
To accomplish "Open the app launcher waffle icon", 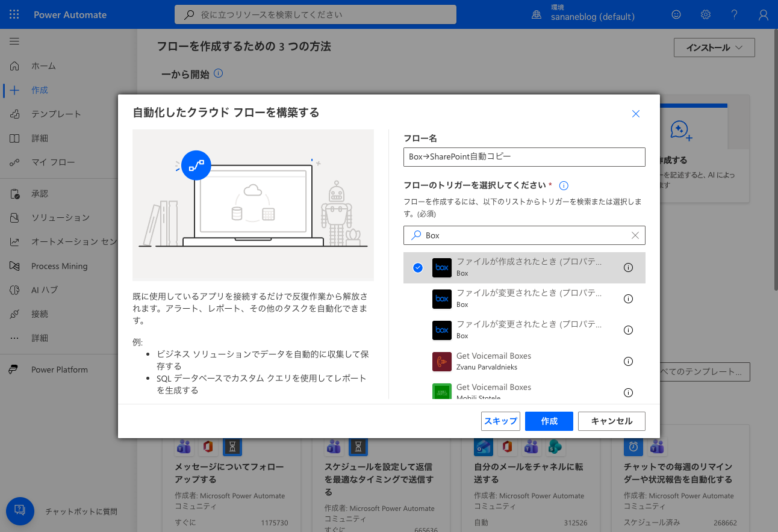I will click(x=14, y=14).
